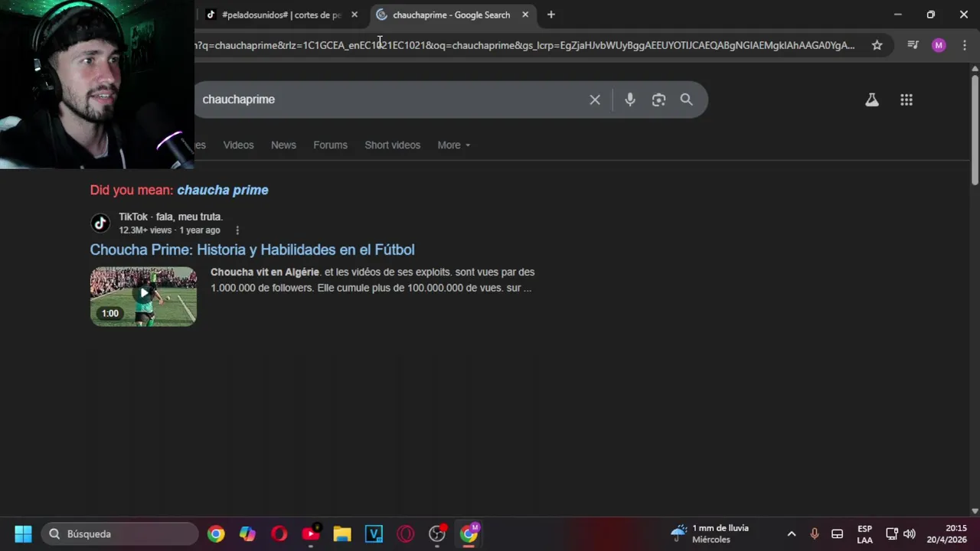This screenshot has height=551, width=980.
Task: Close the chauchaprime Google Search tab
Action: [525, 15]
